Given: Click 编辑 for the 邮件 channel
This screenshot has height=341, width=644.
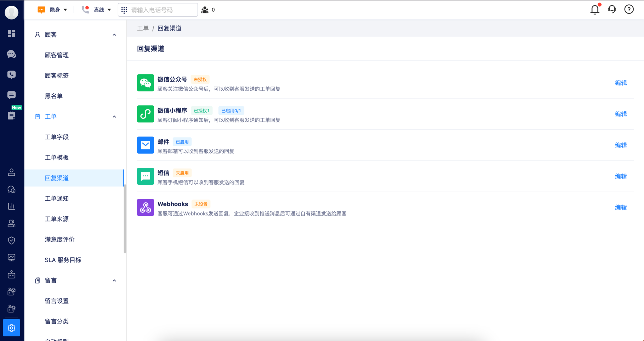Looking at the screenshot, I should 621,145.
